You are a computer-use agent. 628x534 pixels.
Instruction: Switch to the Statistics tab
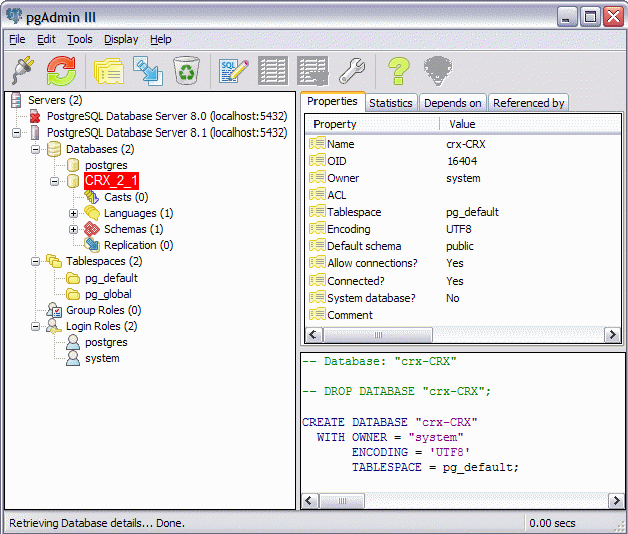tap(391, 103)
